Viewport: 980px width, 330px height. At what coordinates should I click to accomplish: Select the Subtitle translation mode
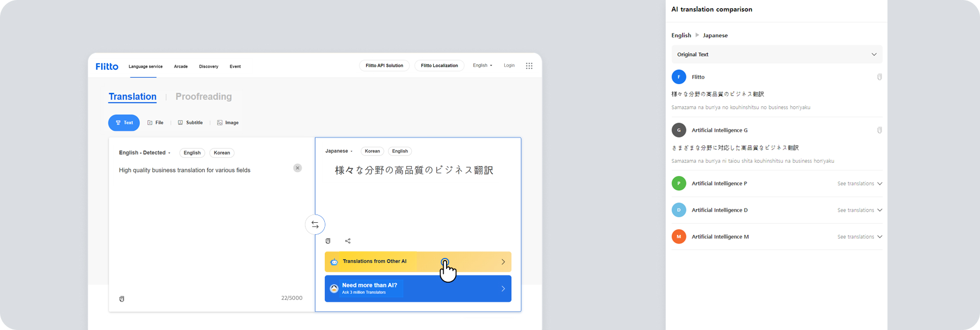tap(190, 123)
